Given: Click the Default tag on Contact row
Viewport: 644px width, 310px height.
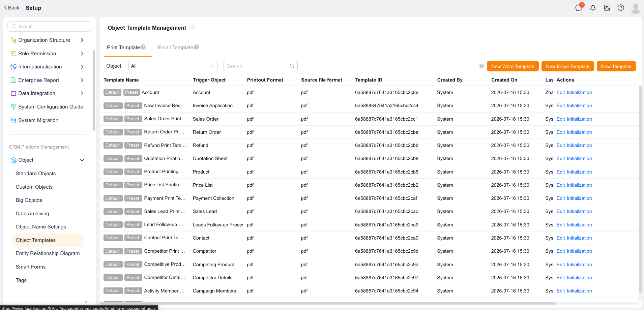Looking at the screenshot, I should [113, 238].
